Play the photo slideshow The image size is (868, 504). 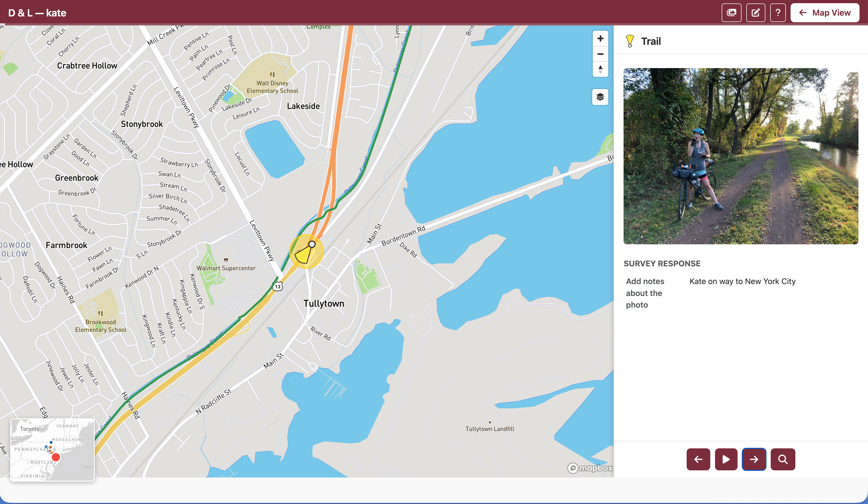(x=726, y=459)
